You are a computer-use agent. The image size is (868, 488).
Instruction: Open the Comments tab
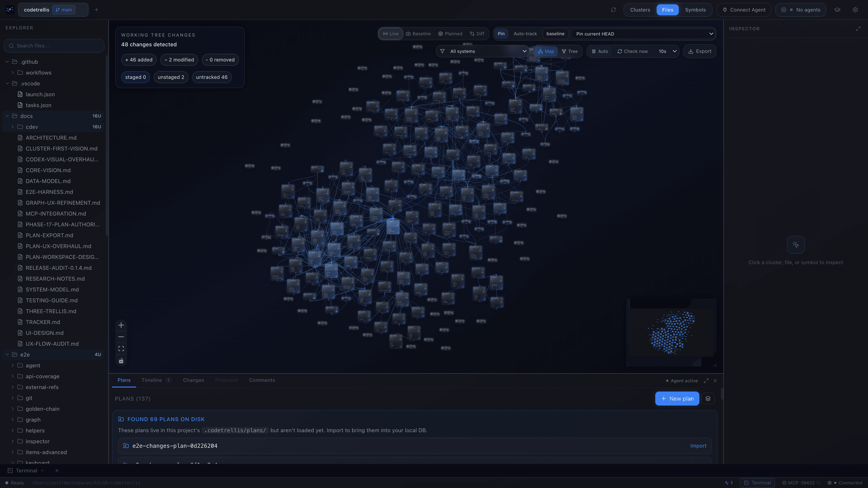(x=262, y=380)
